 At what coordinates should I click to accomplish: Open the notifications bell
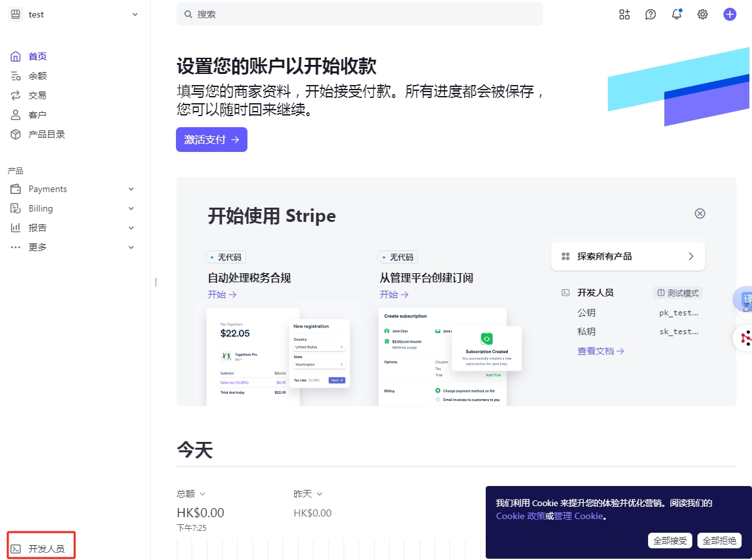(676, 14)
